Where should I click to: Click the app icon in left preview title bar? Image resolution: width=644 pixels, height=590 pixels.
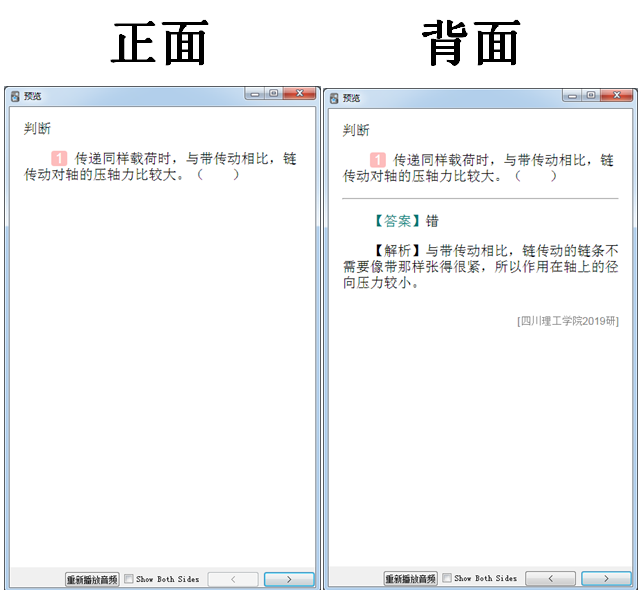[x=15, y=96]
